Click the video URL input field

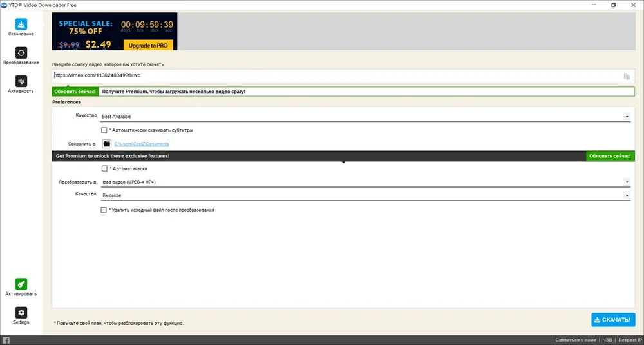pyautogui.click(x=335, y=75)
